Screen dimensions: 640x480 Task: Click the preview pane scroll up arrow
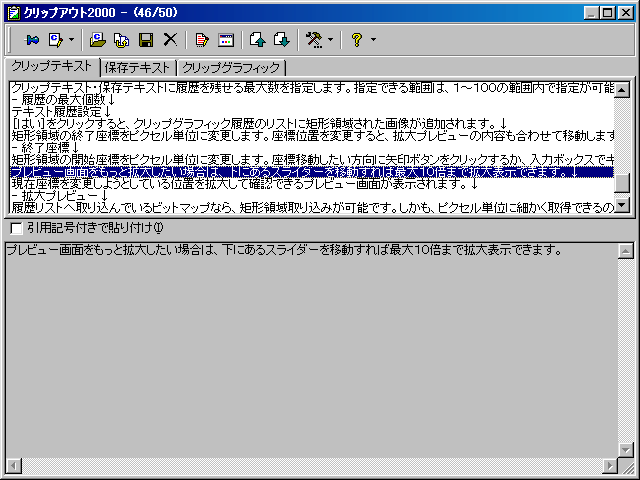pos(625,251)
